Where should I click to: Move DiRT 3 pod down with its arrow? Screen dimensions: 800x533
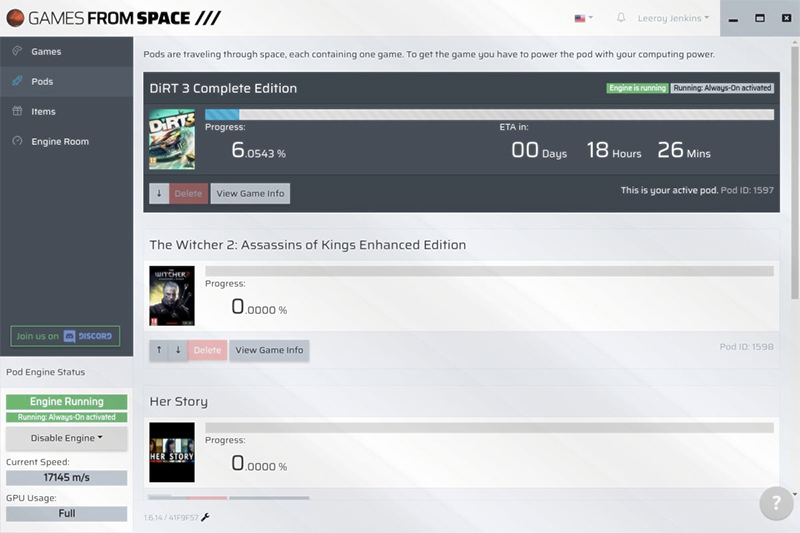pos(159,193)
